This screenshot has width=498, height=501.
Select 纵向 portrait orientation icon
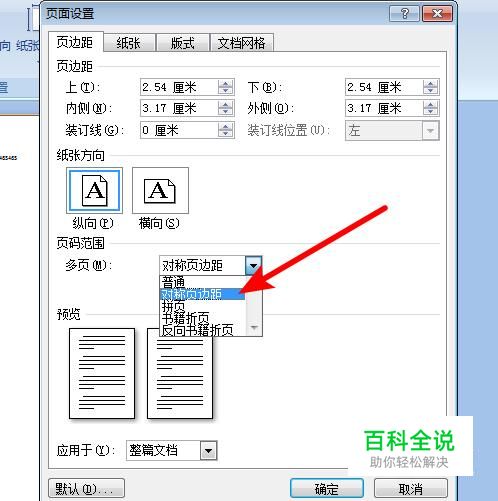(95, 190)
